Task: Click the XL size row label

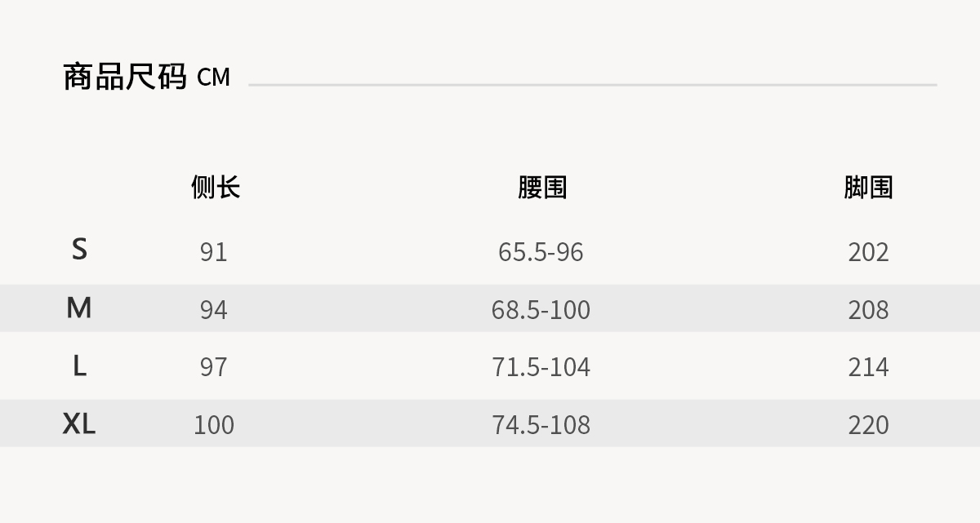Action: click(x=79, y=424)
